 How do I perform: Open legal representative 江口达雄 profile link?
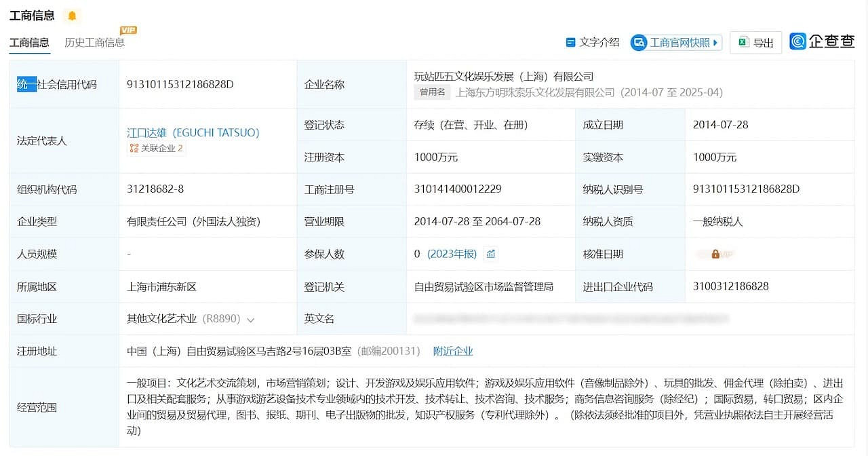coord(193,132)
